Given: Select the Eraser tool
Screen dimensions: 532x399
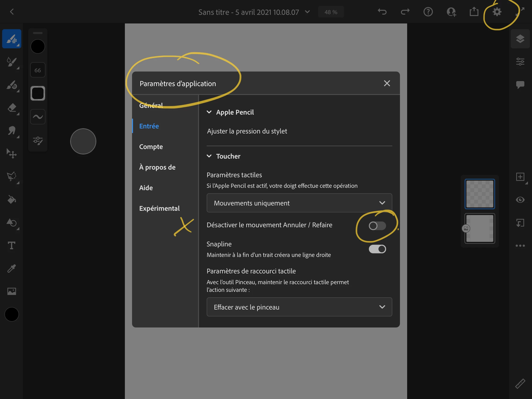Looking at the screenshot, I should 11,108.
